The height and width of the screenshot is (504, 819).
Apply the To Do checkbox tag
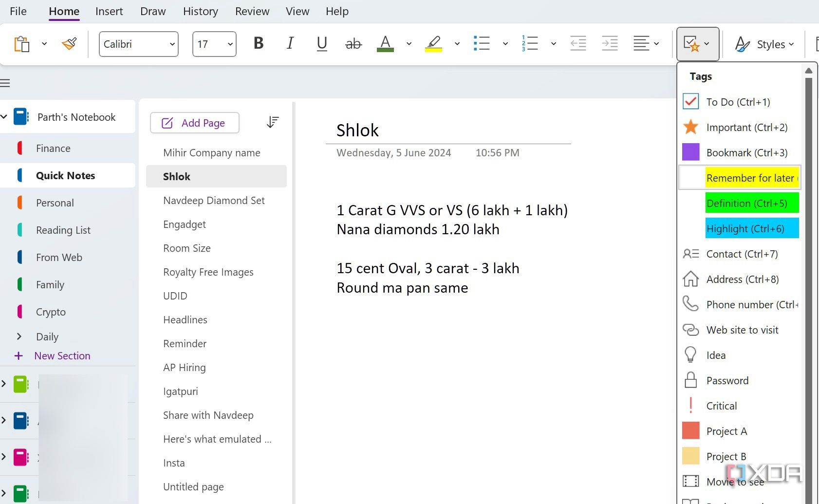pos(739,102)
